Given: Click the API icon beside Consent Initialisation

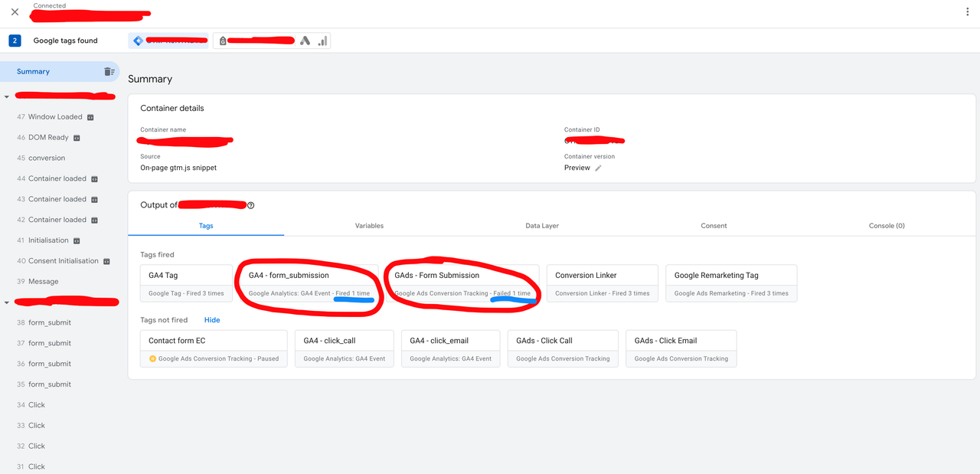Looking at the screenshot, I should 106,261.
